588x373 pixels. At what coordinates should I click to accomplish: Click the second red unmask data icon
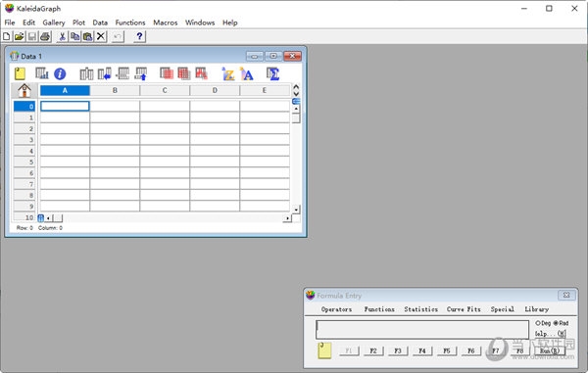point(184,73)
